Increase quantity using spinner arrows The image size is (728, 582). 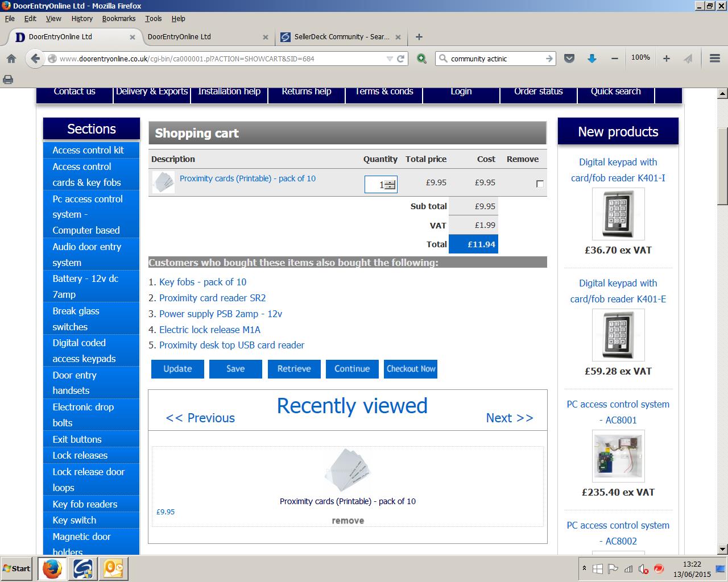point(390,182)
